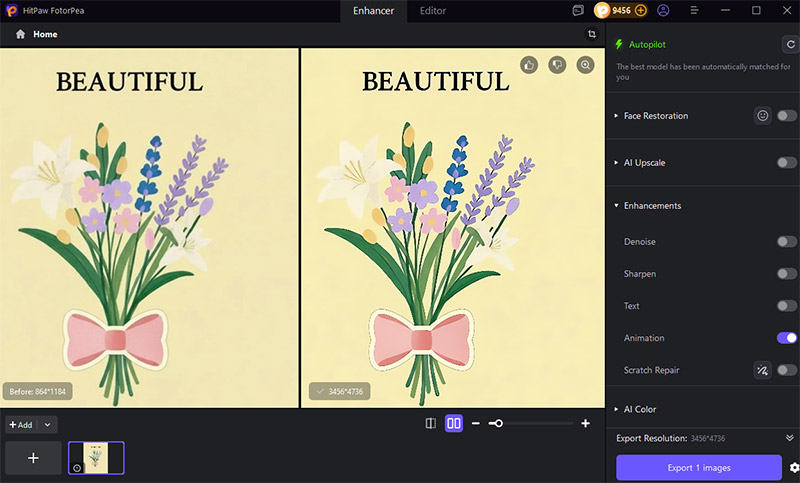
Task: Open the feedback message icon in title bar
Action: pos(578,10)
